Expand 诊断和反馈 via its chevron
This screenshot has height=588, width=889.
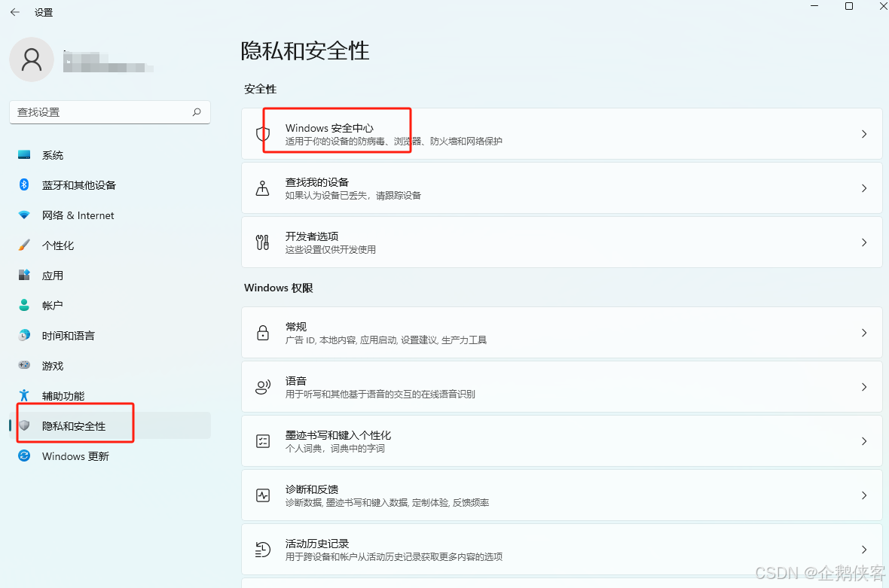(864, 495)
